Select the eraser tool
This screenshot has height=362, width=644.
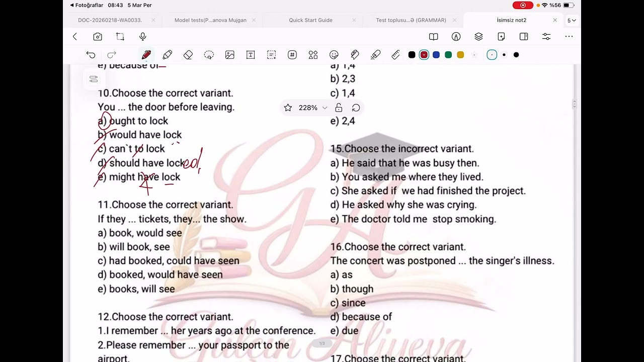click(188, 55)
